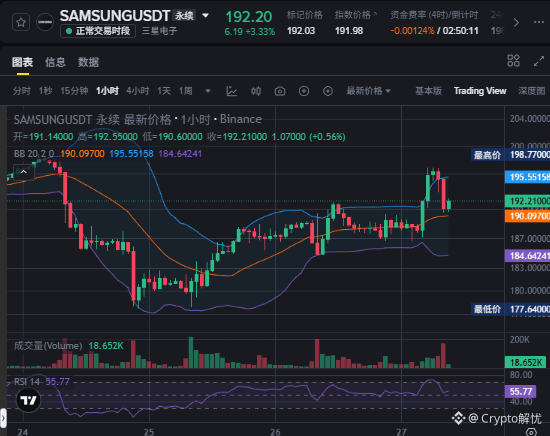The height and width of the screenshot is (436, 550).
Task: Select the 分时 timeframe
Action: click(22, 91)
